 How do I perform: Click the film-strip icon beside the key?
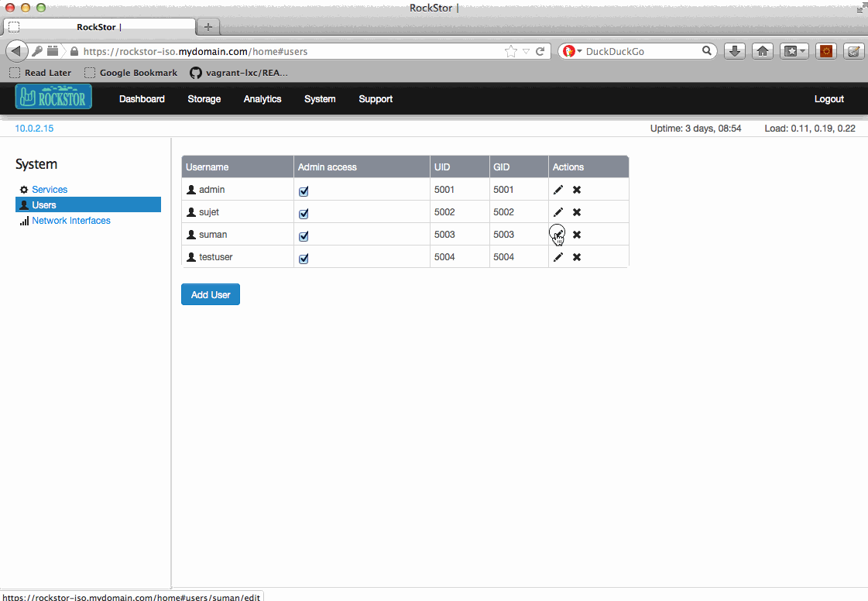53,51
